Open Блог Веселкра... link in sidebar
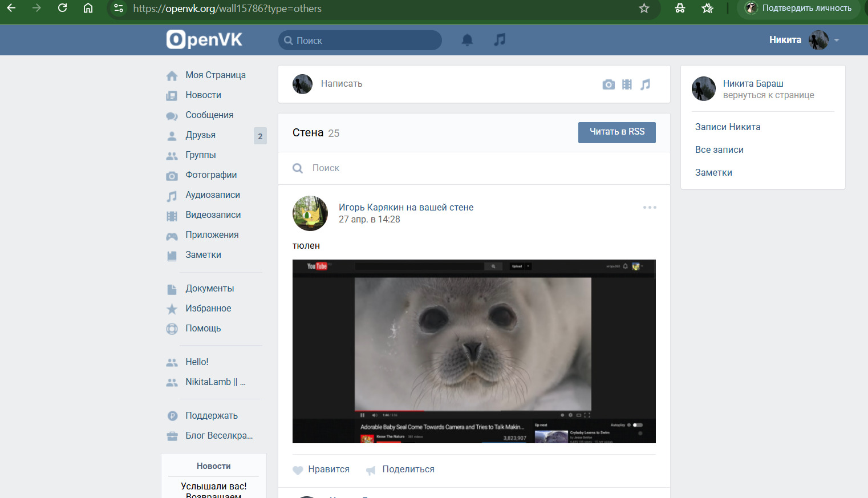The image size is (868, 498). tap(219, 435)
